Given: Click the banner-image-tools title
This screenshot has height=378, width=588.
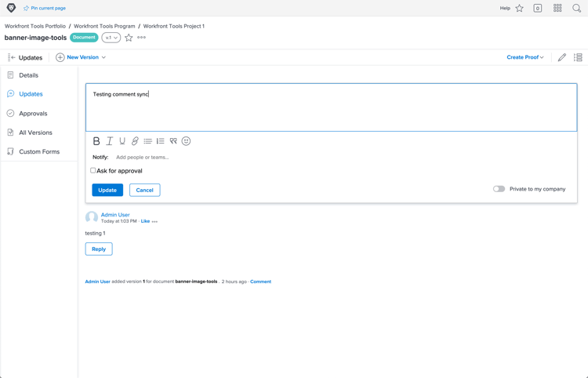Looking at the screenshot, I should click(35, 38).
